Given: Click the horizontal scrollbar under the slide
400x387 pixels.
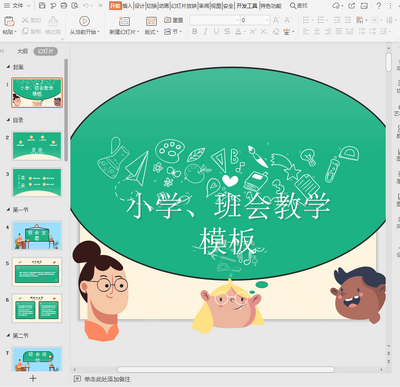Looking at the screenshot, I should (x=226, y=369).
